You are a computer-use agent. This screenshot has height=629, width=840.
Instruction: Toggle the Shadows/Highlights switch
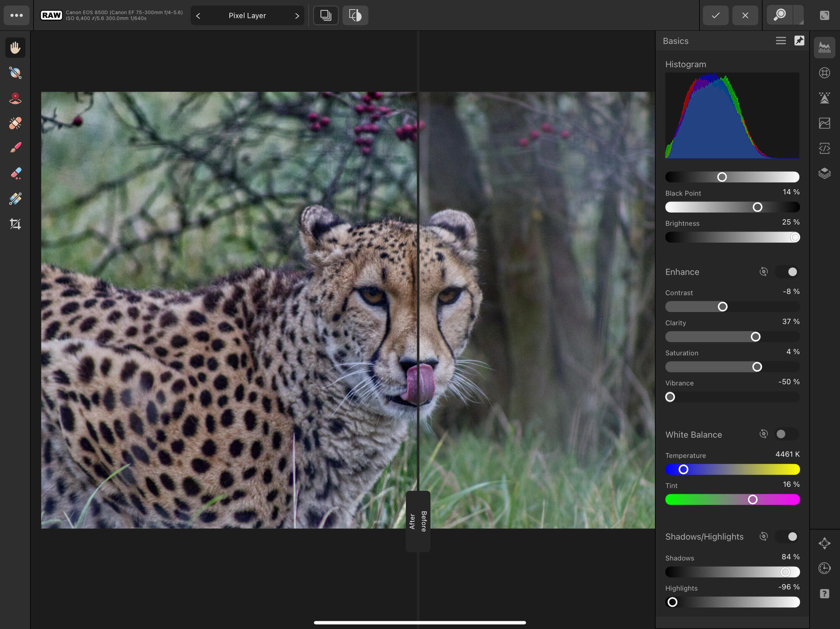click(x=788, y=537)
